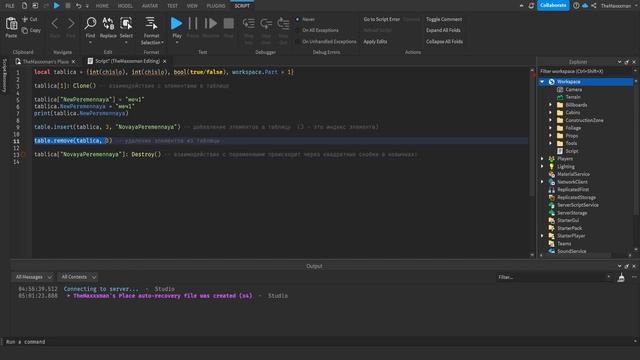The width and height of the screenshot is (640, 360).
Task: Select On All Exceptions radio option
Action: 298,30
